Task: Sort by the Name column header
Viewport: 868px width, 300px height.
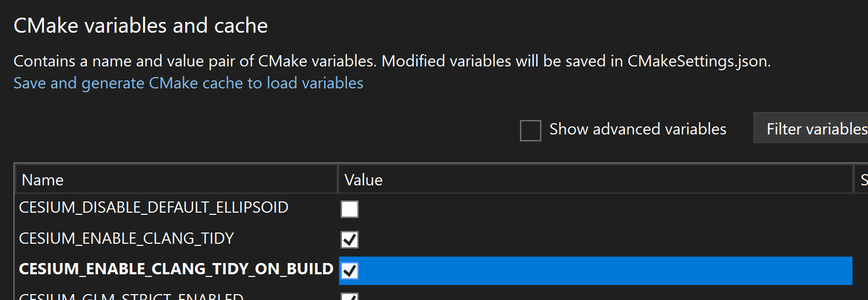Action: pyautogui.click(x=43, y=180)
